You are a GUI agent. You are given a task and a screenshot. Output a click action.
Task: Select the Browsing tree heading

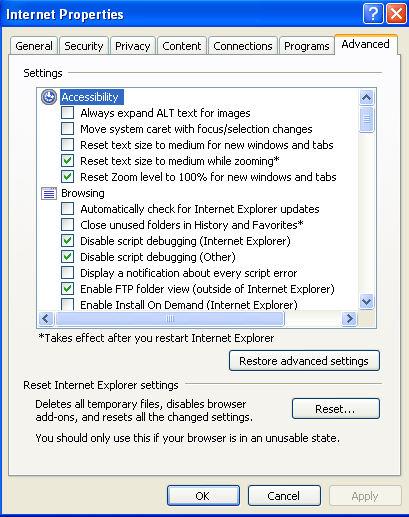[83, 193]
